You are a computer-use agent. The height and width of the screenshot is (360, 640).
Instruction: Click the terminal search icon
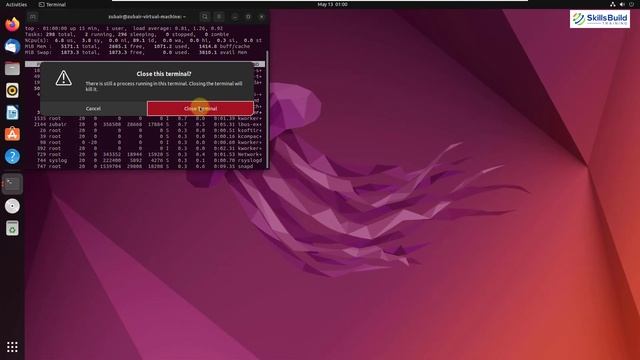click(205, 17)
